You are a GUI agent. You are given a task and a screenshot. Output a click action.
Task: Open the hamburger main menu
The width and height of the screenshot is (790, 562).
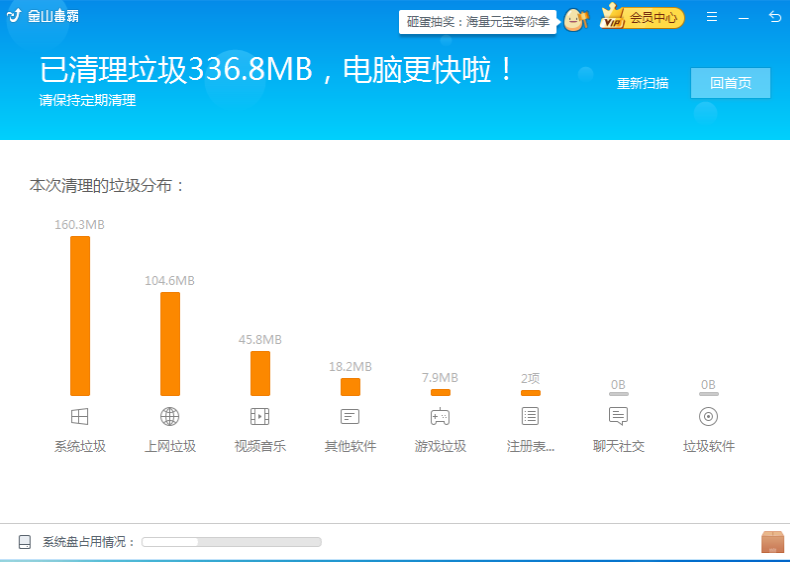[712, 17]
